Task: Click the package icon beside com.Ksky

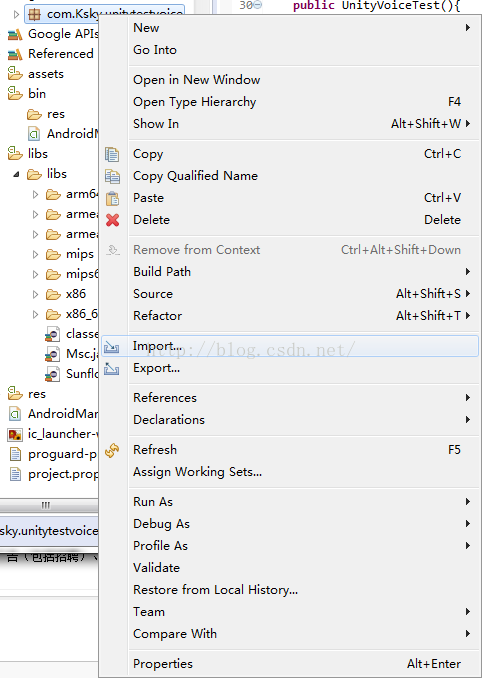Action: point(34,14)
